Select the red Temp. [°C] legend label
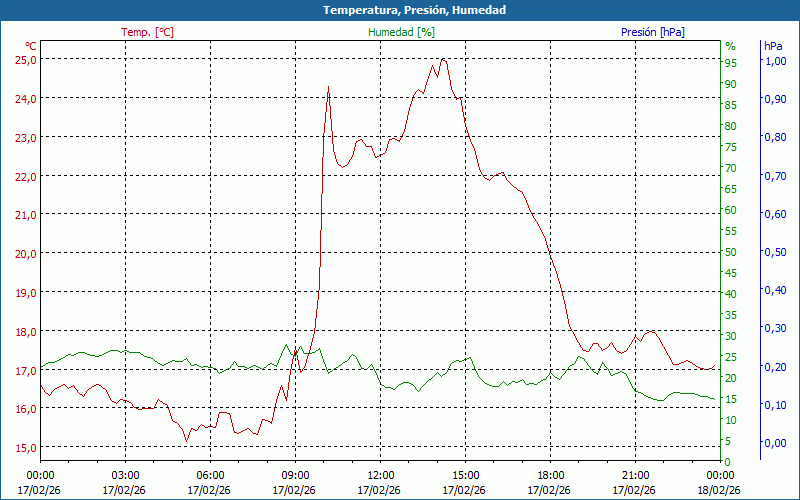 click(x=147, y=32)
